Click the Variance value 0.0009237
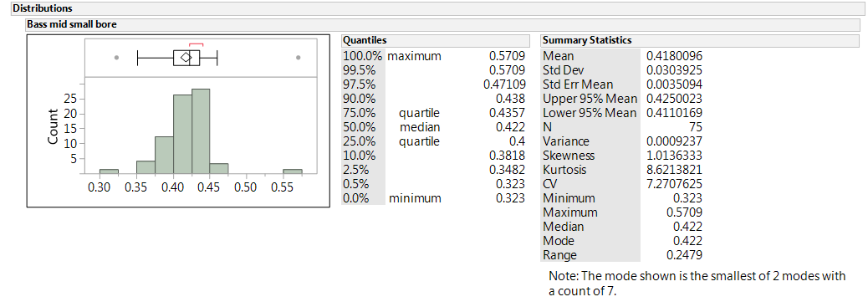Screen dimensions: 868x307 click(x=674, y=141)
